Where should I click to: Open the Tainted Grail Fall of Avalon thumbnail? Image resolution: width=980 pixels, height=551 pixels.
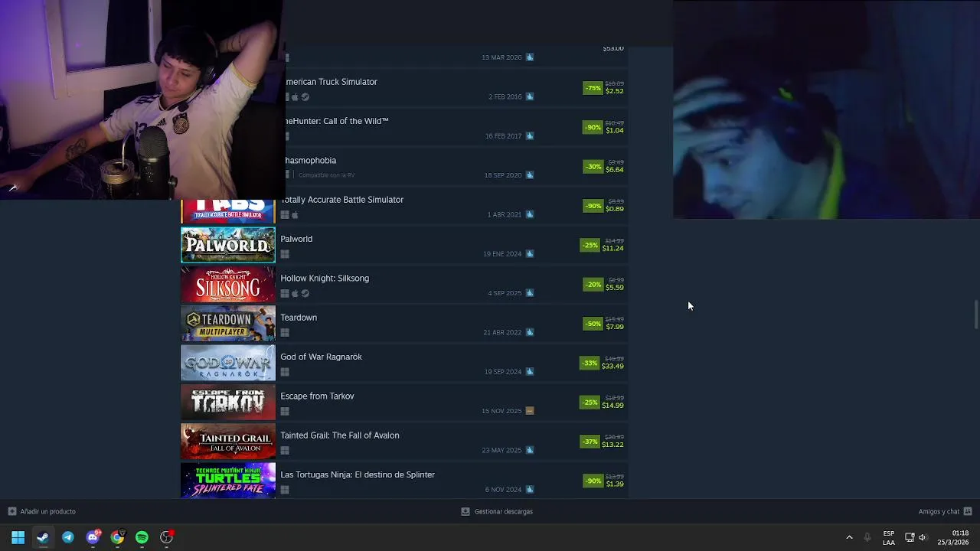(x=228, y=441)
